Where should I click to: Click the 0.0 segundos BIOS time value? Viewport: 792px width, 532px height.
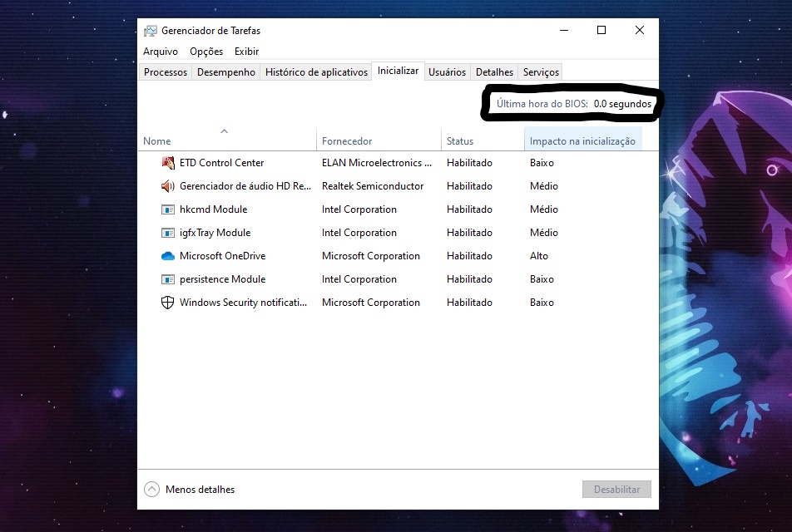point(622,103)
